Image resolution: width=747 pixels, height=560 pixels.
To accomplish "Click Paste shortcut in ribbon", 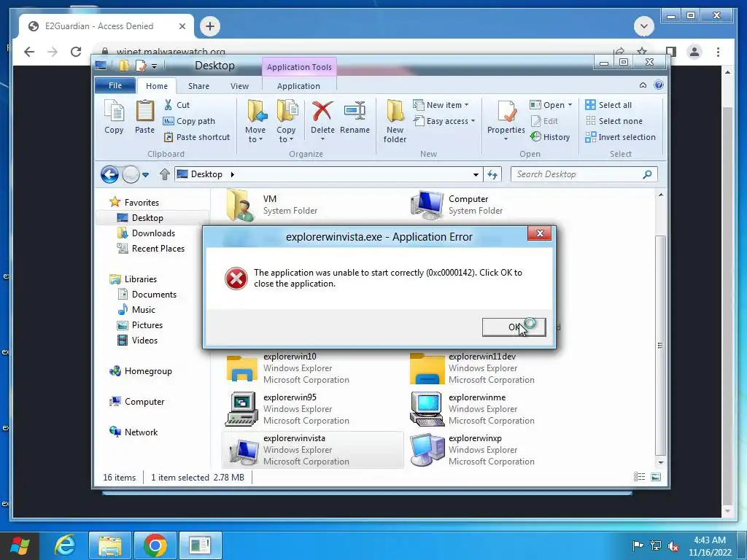I will coord(197,137).
